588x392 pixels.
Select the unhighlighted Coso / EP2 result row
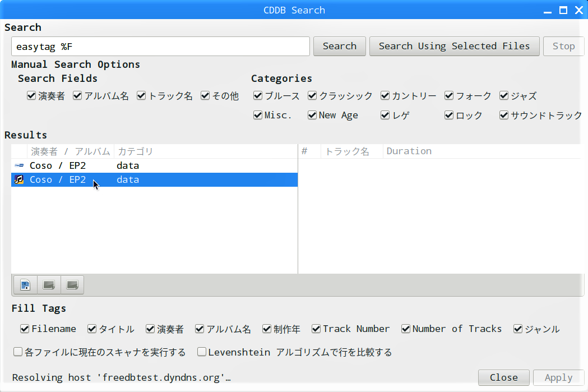tap(155, 165)
